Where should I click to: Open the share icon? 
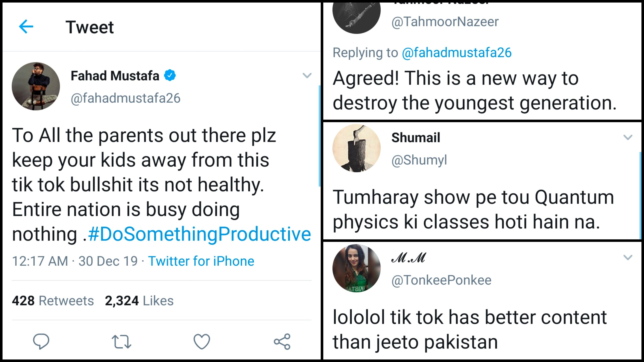[x=282, y=341]
